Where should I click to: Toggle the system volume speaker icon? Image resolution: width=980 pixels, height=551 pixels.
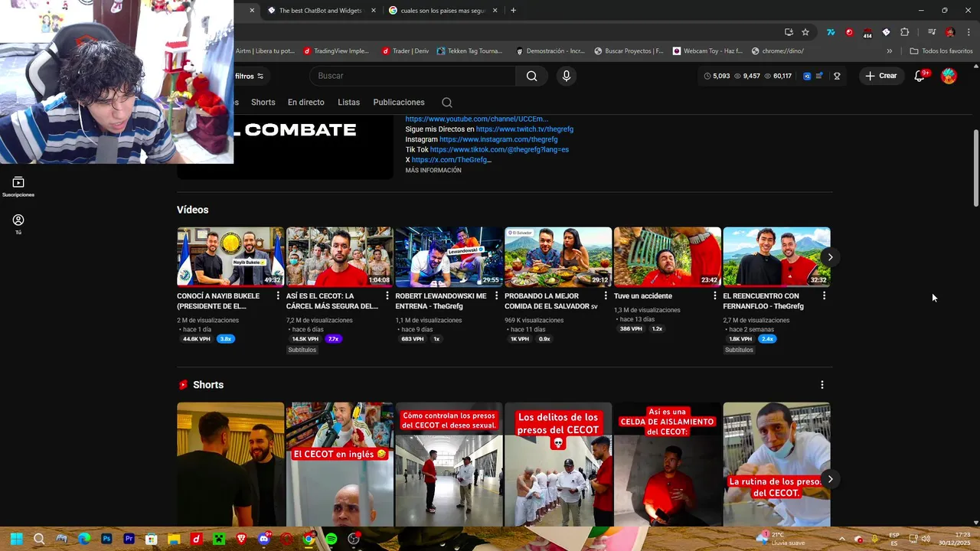926,539
